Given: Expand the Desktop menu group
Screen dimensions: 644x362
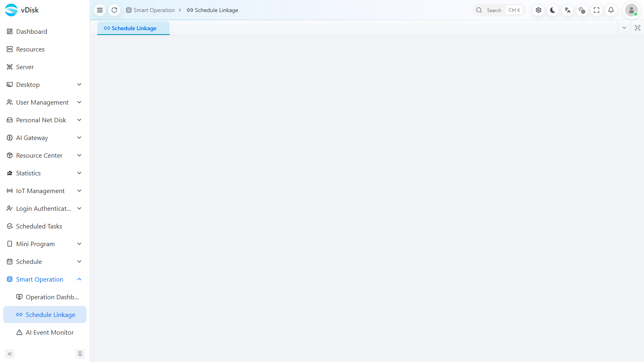Looking at the screenshot, I should pos(45,84).
